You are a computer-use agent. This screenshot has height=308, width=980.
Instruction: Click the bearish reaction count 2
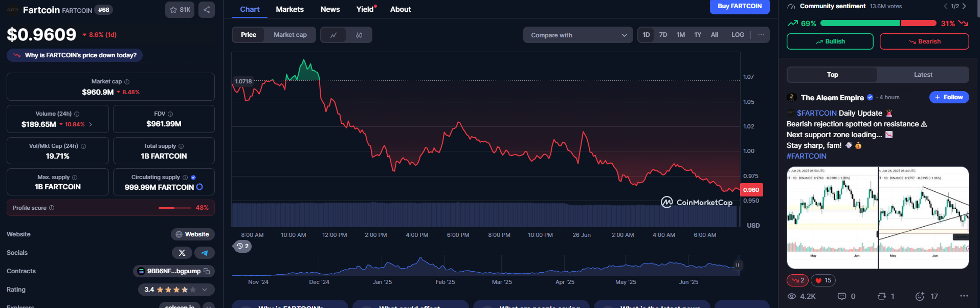(x=798, y=280)
